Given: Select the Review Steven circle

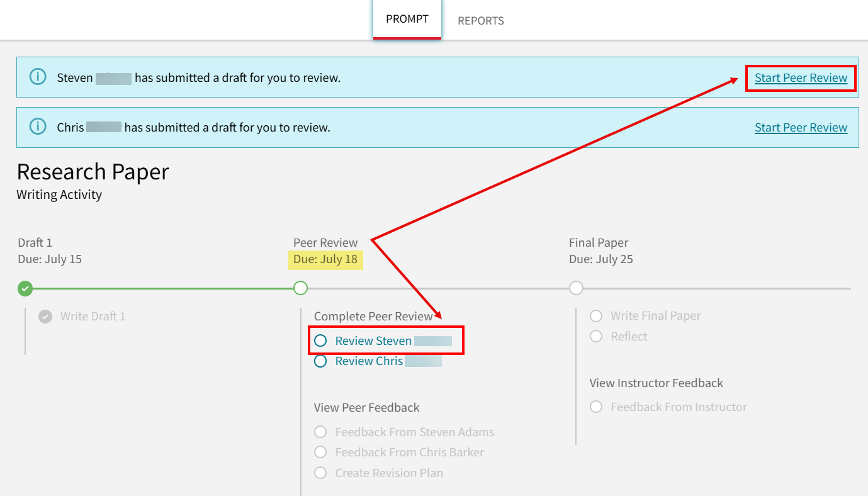Looking at the screenshot, I should pyautogui.click(x=320, y=341).
